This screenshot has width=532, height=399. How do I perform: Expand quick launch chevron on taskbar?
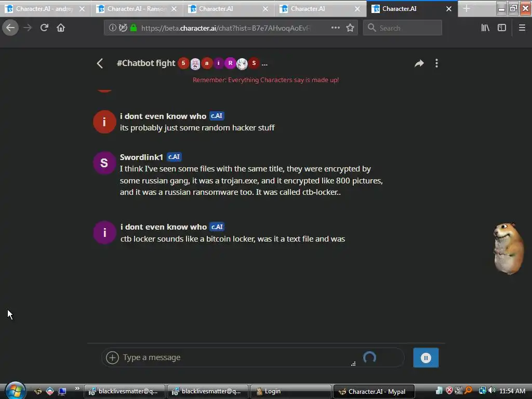(77, 389)
